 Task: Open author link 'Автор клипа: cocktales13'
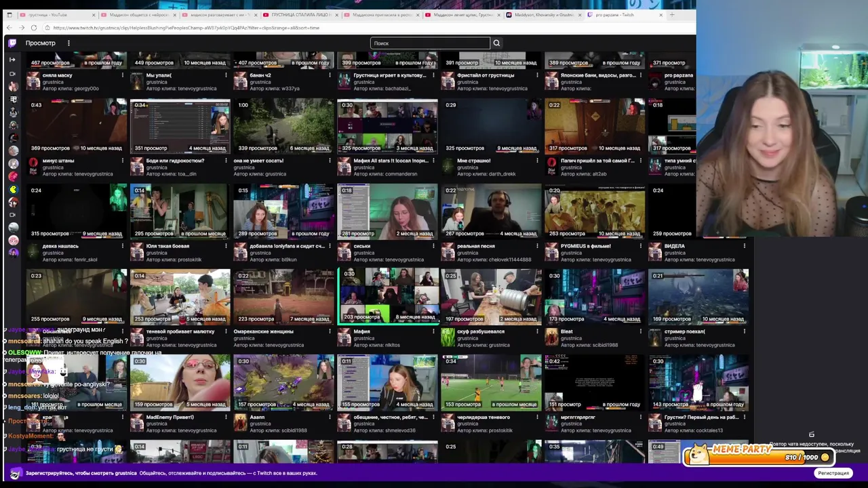[x=693, y=430]
